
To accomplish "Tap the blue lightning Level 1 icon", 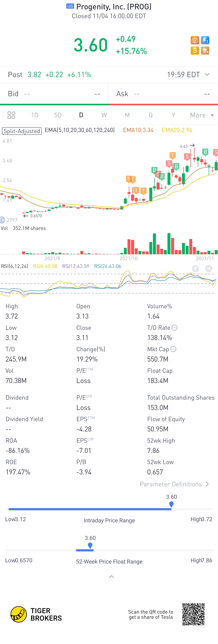I will tap(205, 40).
